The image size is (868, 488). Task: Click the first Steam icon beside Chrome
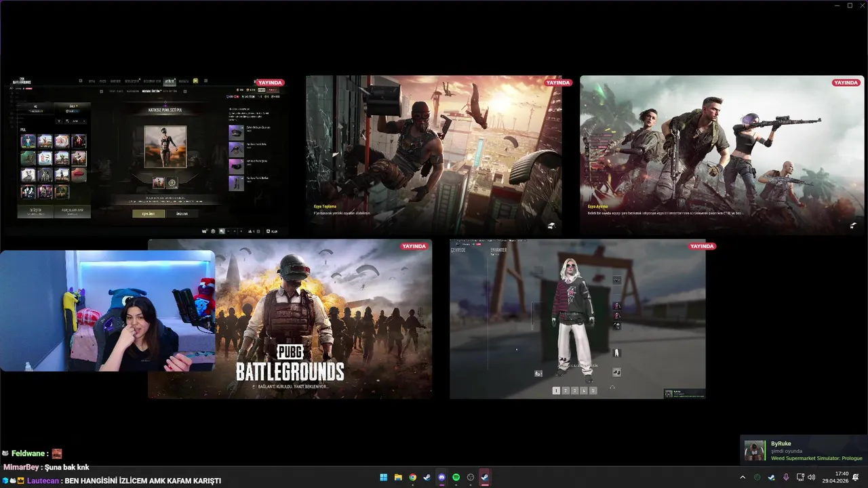point(427,477)
